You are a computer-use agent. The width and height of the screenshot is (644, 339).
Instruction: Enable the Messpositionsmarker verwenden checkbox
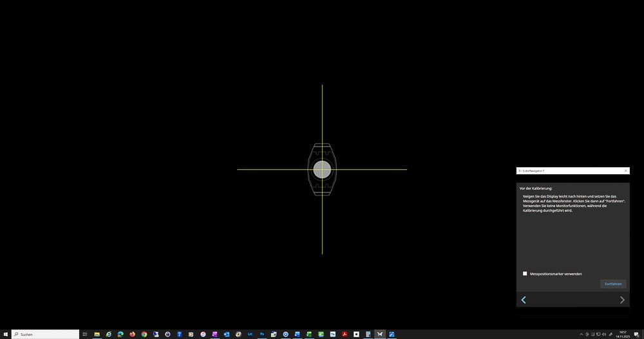click(x=525, y=273)
